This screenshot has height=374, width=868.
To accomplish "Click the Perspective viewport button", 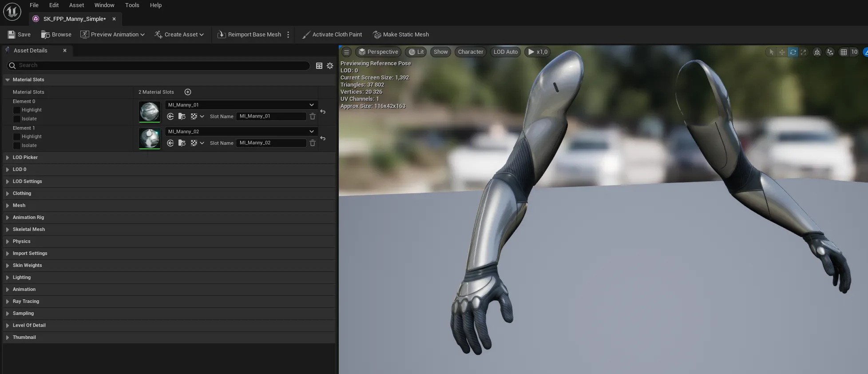I will point(378,52).
